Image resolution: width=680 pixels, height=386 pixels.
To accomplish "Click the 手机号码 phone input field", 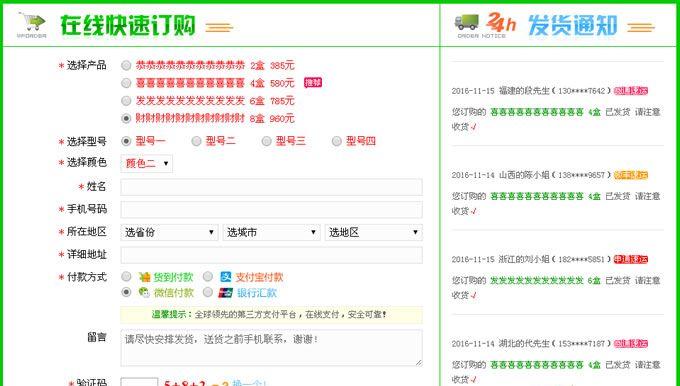I will click(x=271, y=209).
